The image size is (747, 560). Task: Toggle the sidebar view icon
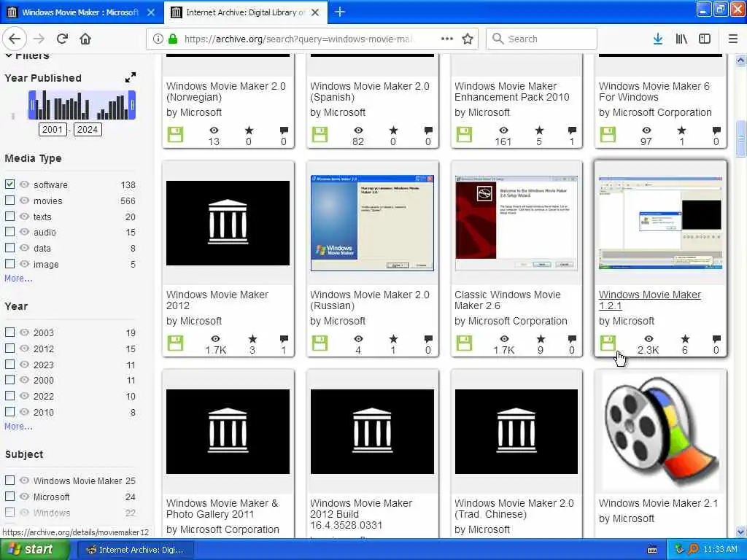(705, 39)
